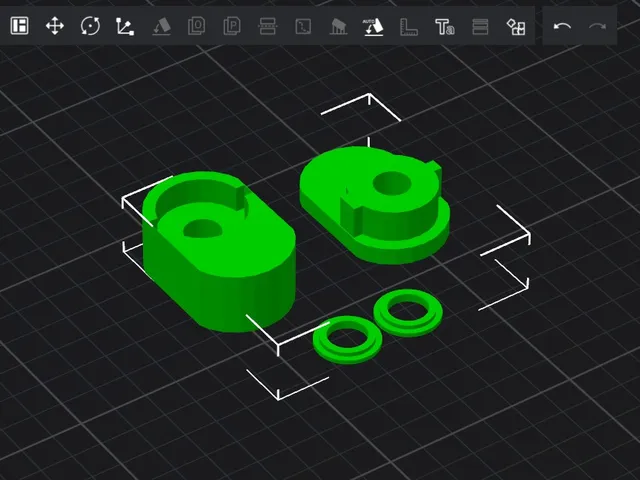Click the arrange objects icon

point(516,27)
